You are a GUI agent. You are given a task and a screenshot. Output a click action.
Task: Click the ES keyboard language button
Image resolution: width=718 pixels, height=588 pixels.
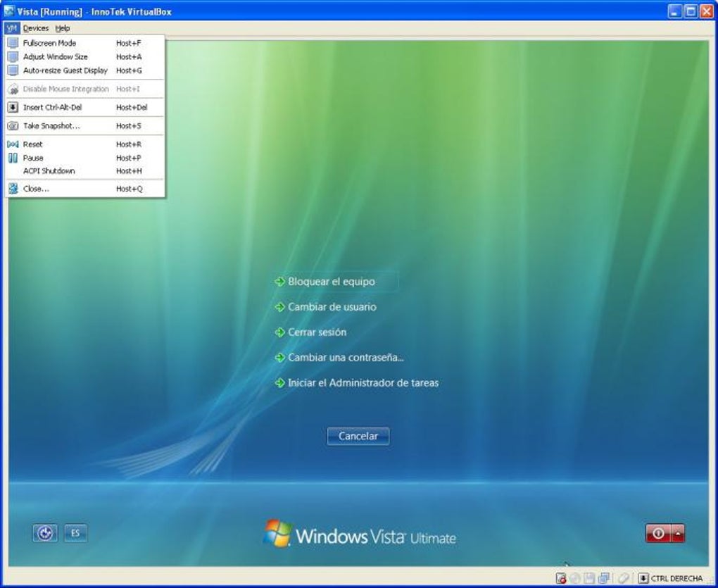click(x=75, y=533)
